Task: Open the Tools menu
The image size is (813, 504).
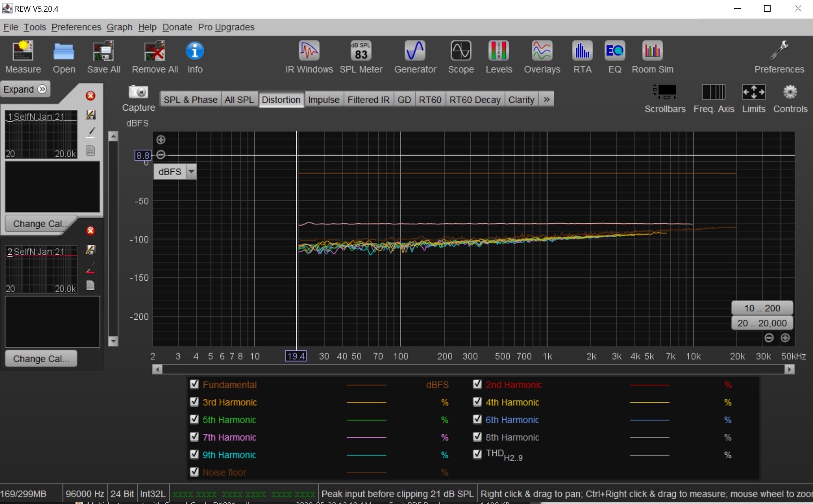Action: pyautogui.click(x=35, y=27)
